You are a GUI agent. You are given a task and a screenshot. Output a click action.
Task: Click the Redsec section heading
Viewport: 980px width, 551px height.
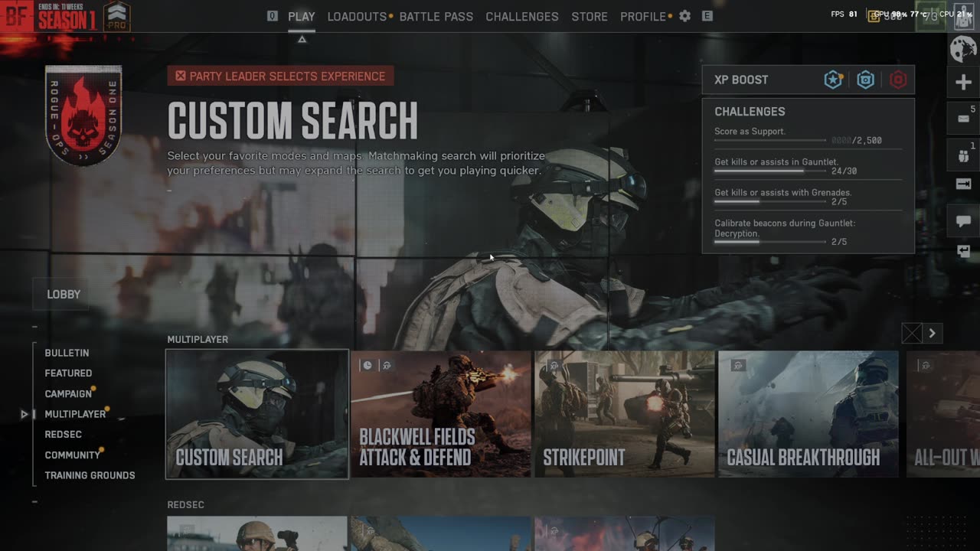tap(185, 504)
